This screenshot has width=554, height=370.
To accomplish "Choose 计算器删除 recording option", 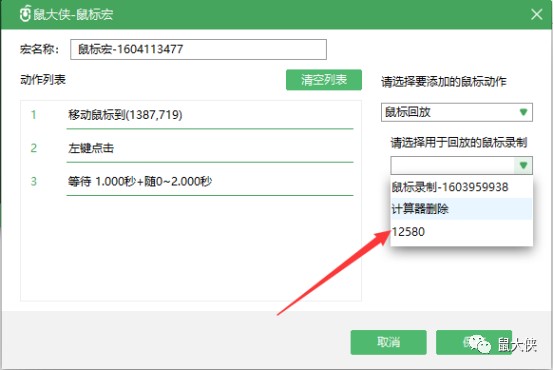I will tap(461, 209).
